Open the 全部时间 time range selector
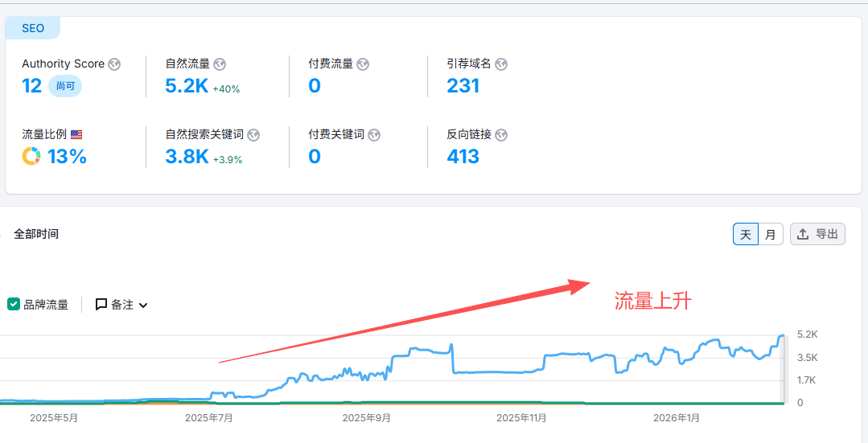The width and height of the screenshot is (868, 443). point(36,234)
